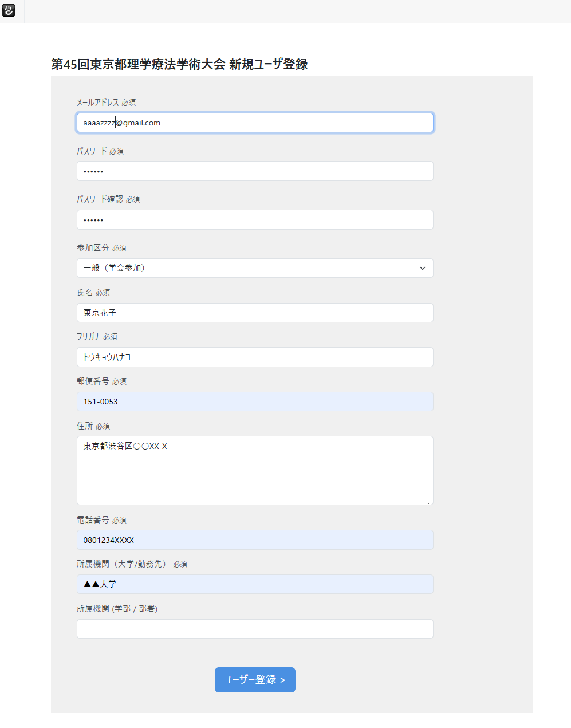The width and height of the screenshot is (571, 728).
Task: Click the 電話番号 field with 0801234XXXX
Action: (255, 540)
